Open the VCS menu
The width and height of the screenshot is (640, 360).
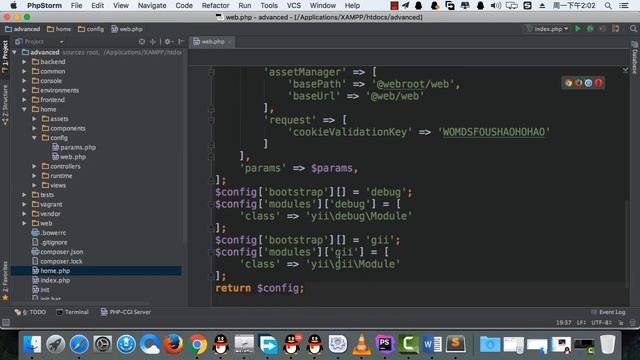click(x=294, y=6)
